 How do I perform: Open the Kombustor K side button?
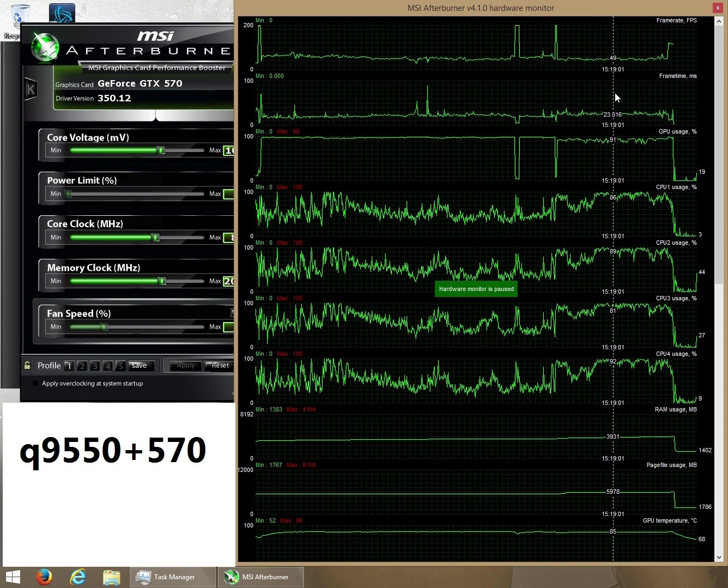pos(31,89)
